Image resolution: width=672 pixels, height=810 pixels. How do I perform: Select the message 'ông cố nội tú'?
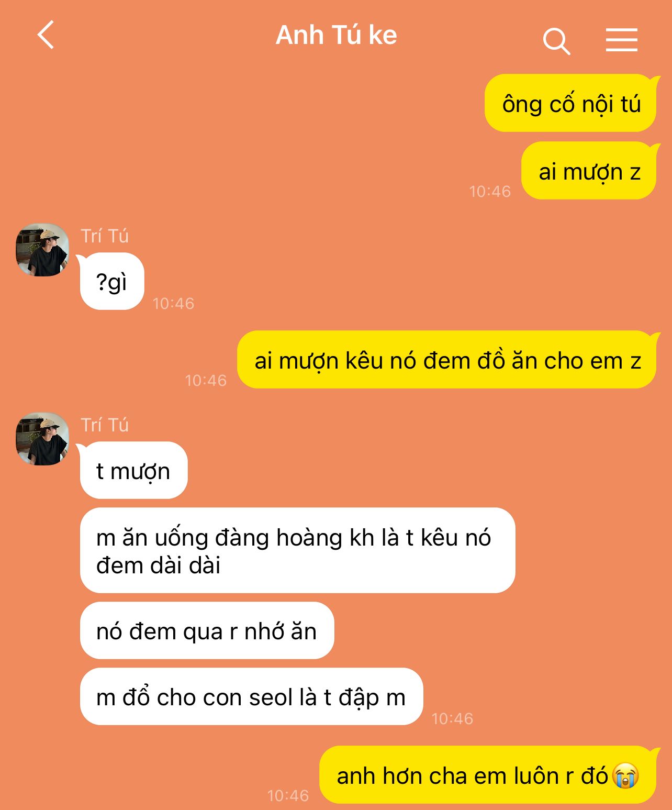(x=571, y=103)
